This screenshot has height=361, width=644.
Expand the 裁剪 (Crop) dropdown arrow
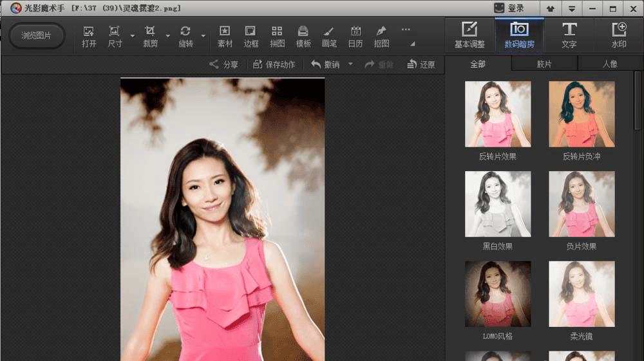click(168, 36)
